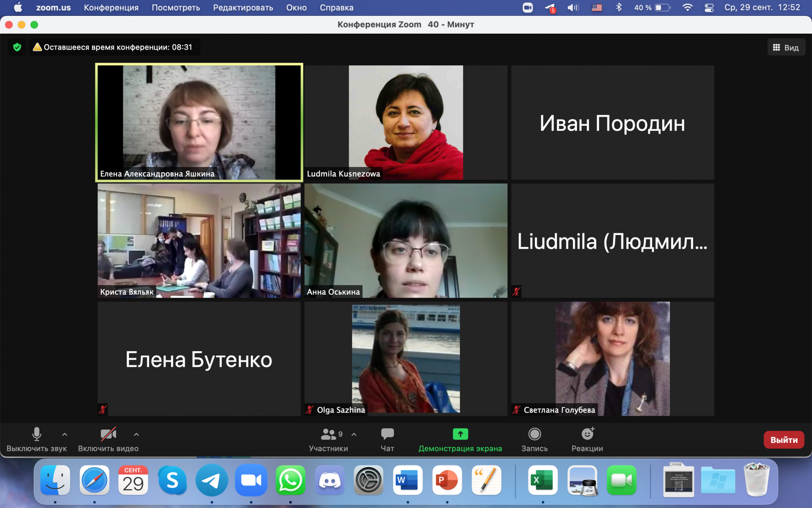
Task: Mute microphone with Выключить звук button
Action: click(x=37, y=440)
